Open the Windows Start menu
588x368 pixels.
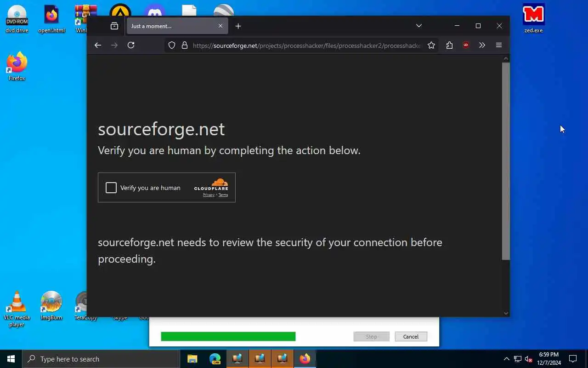click(11, 359)
